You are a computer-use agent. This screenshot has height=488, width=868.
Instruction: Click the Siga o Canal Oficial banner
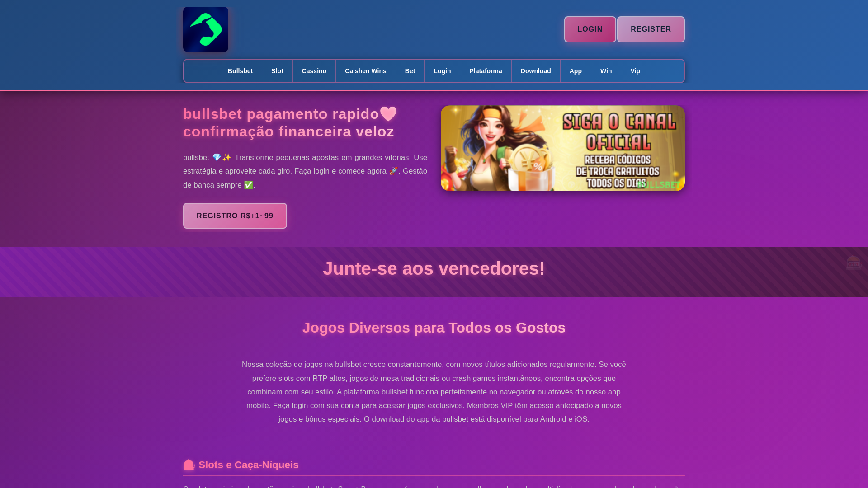[562, 148]
